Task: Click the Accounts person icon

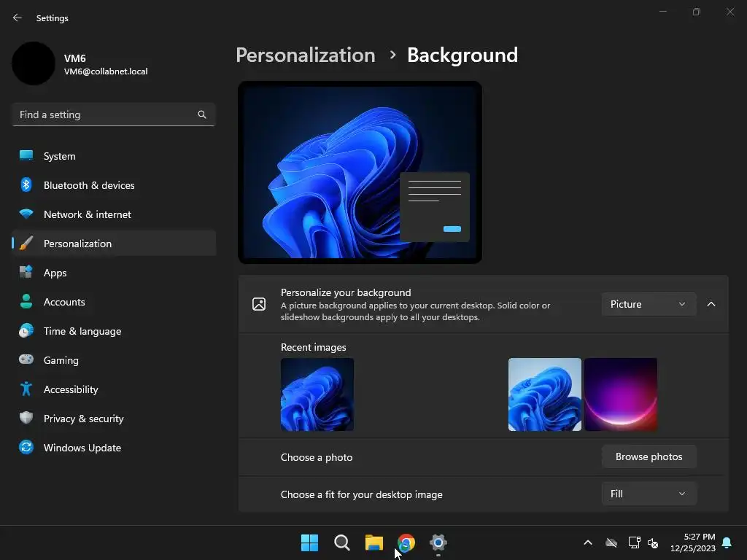Action: [26, 301]
